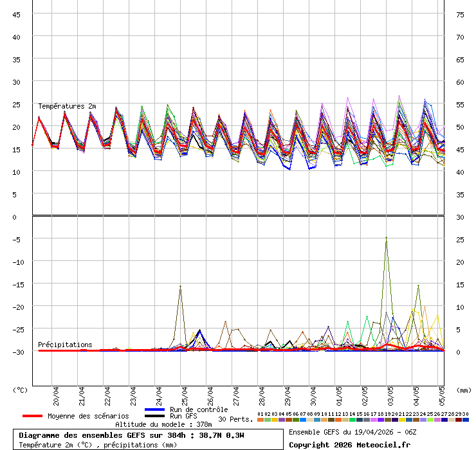
Task: Click the tallest precipitation peak near 03/05
Action: point(386,238)
